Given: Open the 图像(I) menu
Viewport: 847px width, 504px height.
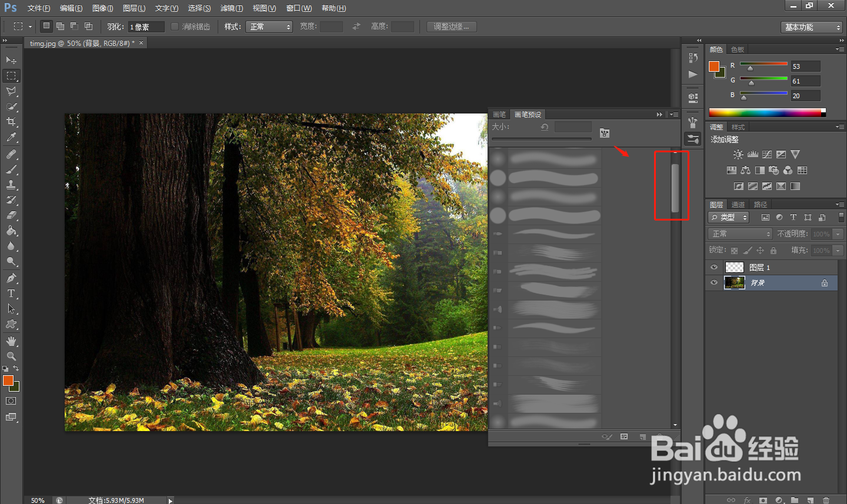Looking at the screenshot, I should pos(103,8).
